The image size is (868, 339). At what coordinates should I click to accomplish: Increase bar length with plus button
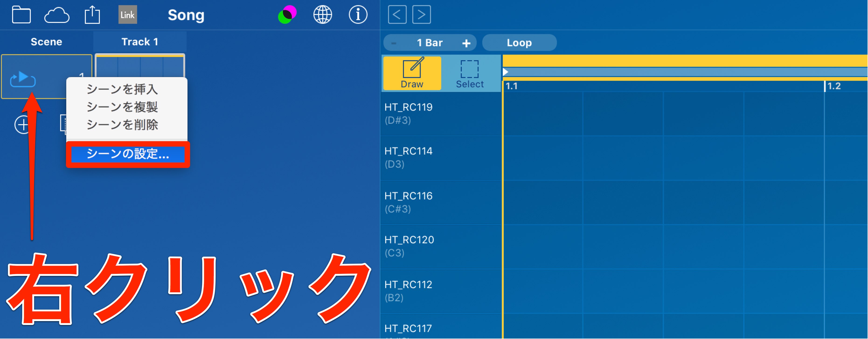pos(466,43)
